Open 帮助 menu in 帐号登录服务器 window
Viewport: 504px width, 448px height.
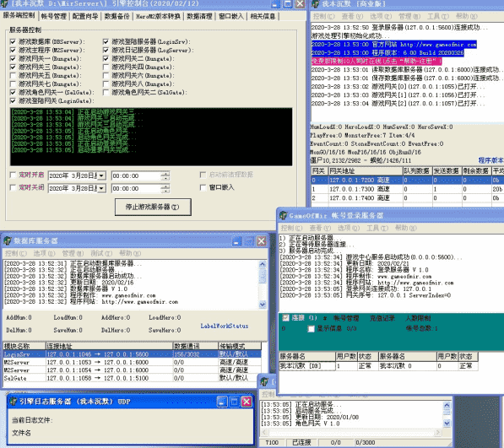pos(405,228)
